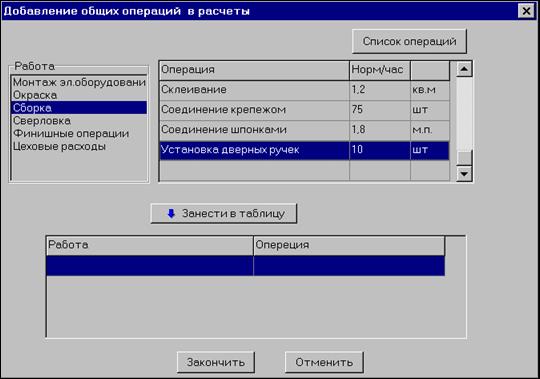Image resolution: width=540 pixels, height=379 pixels.
Task: Select Цеховые расходы in the Работа list
Action: 79,146
